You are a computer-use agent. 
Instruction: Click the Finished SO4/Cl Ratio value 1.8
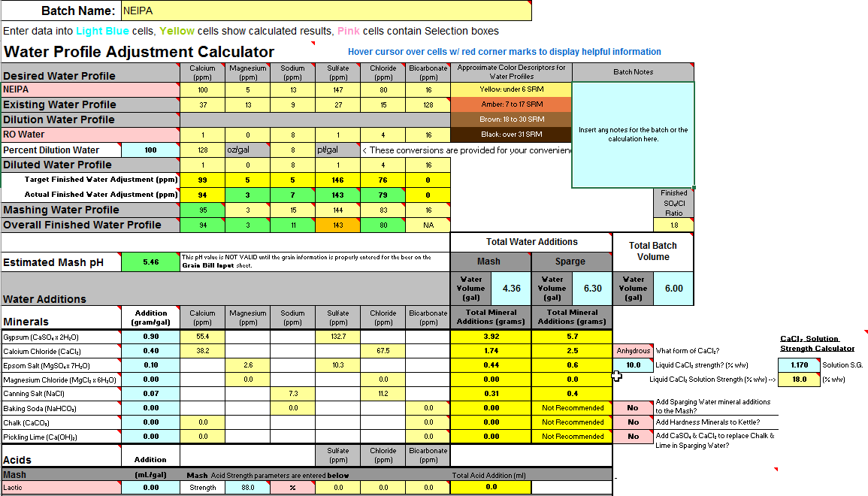pos(673,225)
